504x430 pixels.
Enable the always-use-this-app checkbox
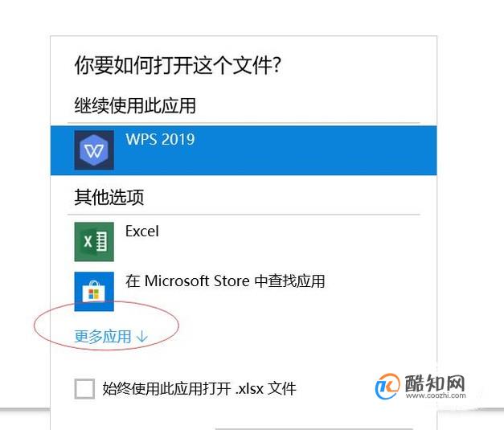coord(84,388)
